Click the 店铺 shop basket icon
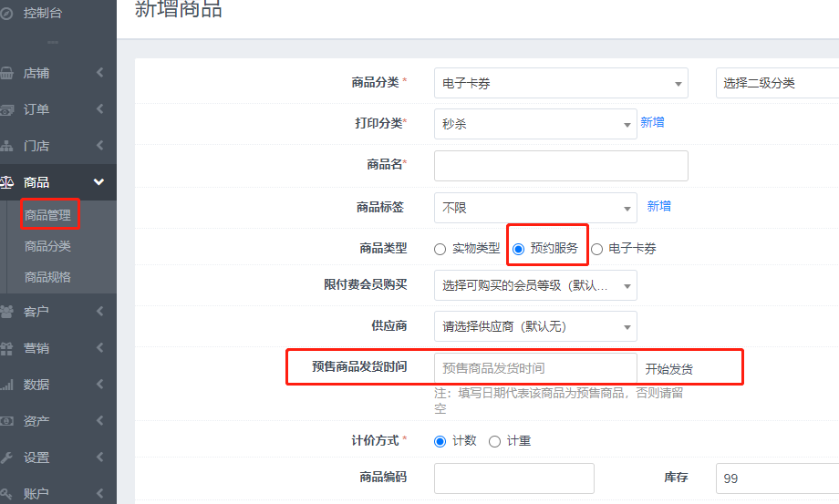The image size is (839, 504). (x=6, y=73)
